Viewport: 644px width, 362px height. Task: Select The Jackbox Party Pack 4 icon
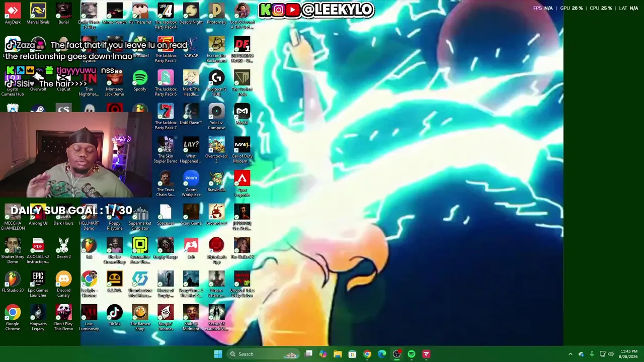point(166,16)
